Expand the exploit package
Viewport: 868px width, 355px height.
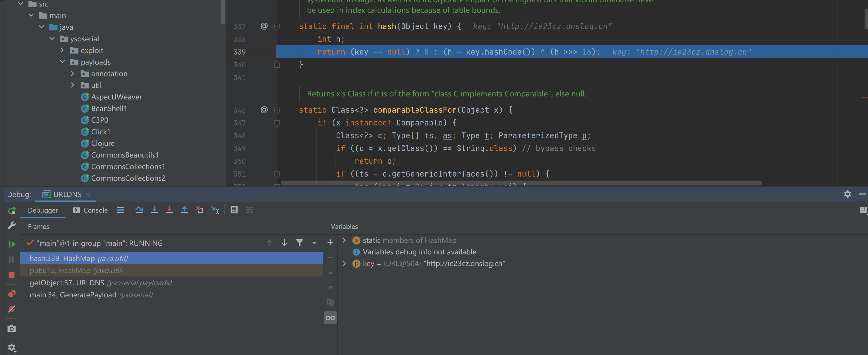point(62,50)
